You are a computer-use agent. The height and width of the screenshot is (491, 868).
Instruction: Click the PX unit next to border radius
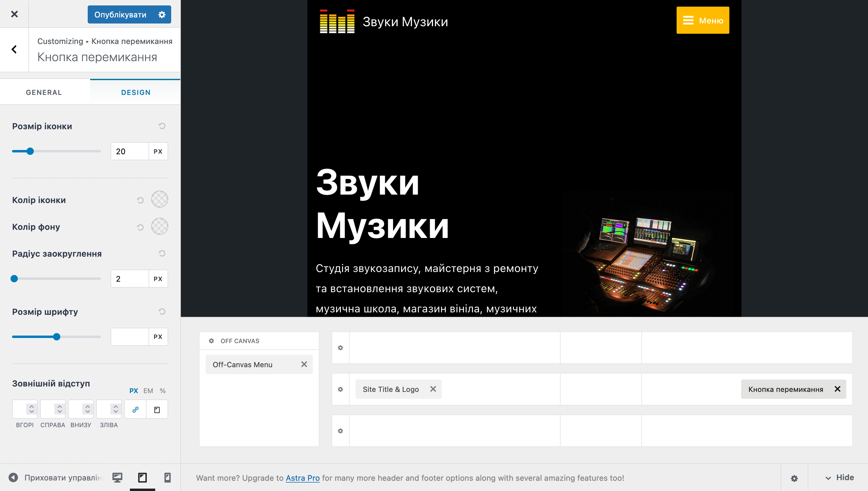point(158,279)
